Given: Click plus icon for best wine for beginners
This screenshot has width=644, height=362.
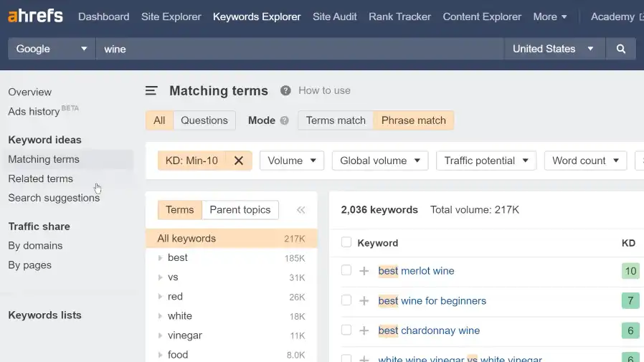Looking at the screenshot, I should coord(364,301).
